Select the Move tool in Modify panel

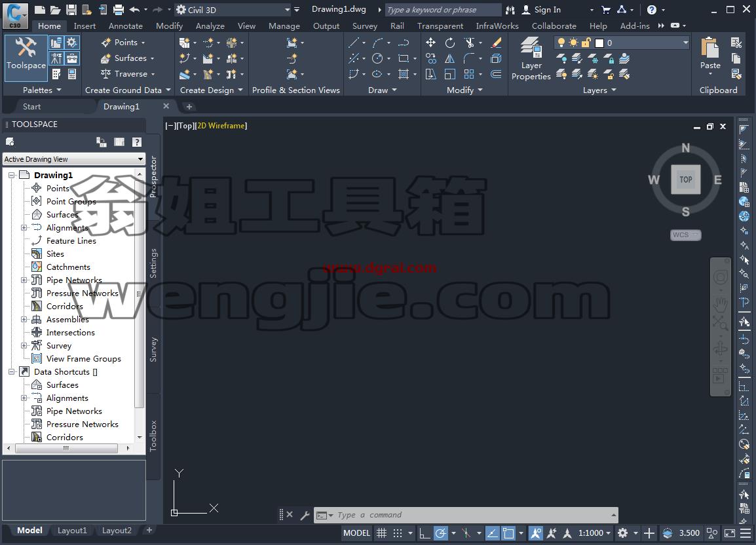pyautogui.click(x=430, y=43)
